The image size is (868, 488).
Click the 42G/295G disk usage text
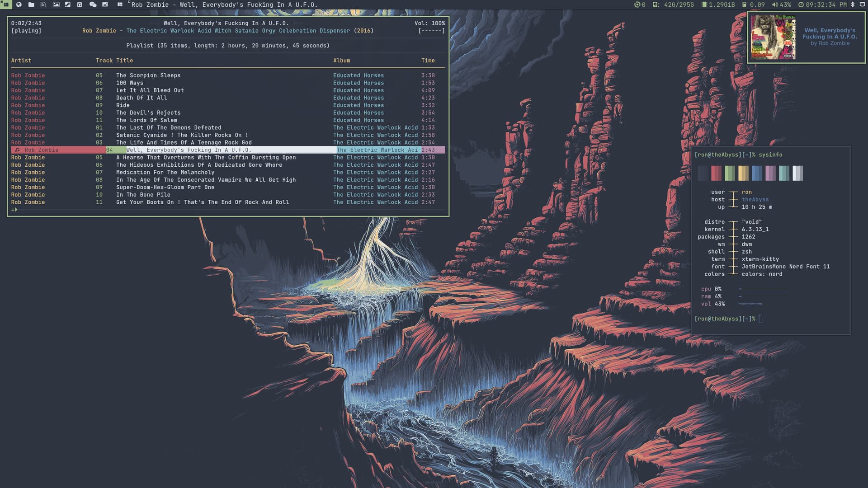pos(679,5)
